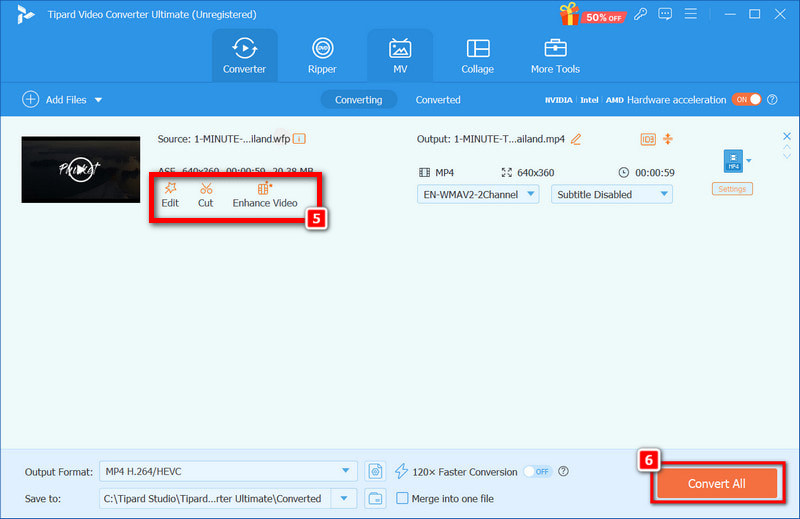This screenshot has height=519, width=800.
Task: Click the Save to path field
Action: click(215, 499)
